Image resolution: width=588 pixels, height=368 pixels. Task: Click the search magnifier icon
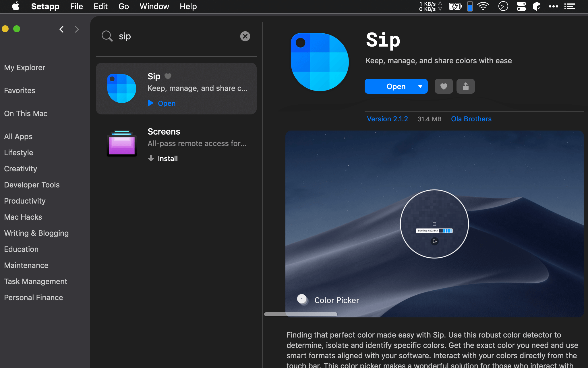point(107,36)
